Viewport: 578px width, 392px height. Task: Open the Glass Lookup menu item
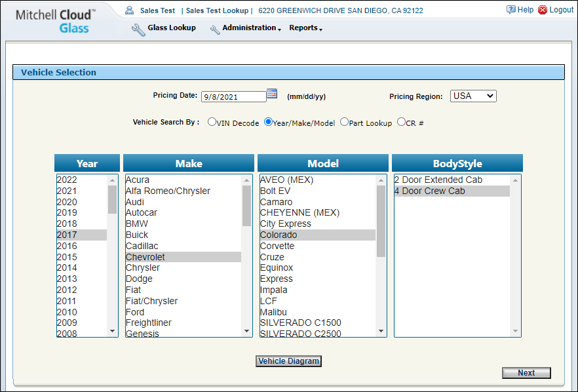172,28
